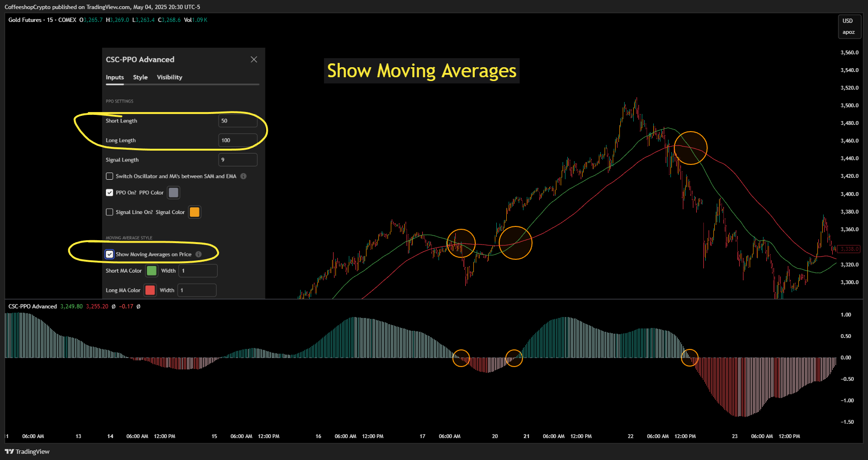868x460 pixels.
Task: Click date label 20 on time axis
Action: [495, 436]
